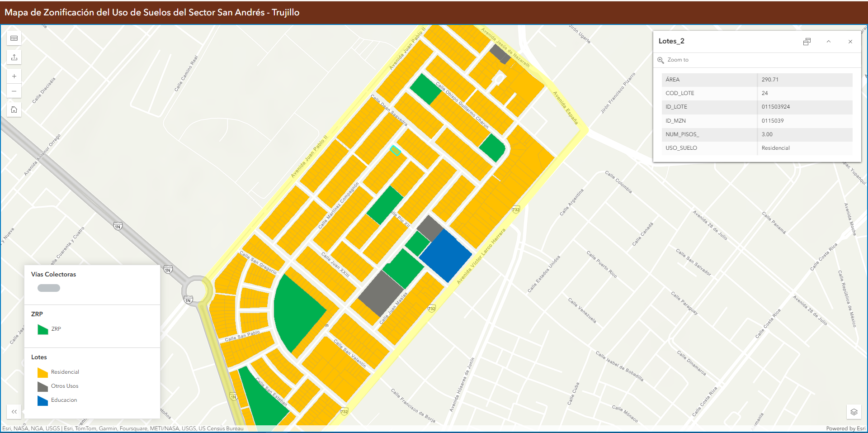Image resolution: width=868 pixels, height=433 pixels.
Task: Collapse the Lotes_2 popup with chevron
Action: click(x=828, y=42)
